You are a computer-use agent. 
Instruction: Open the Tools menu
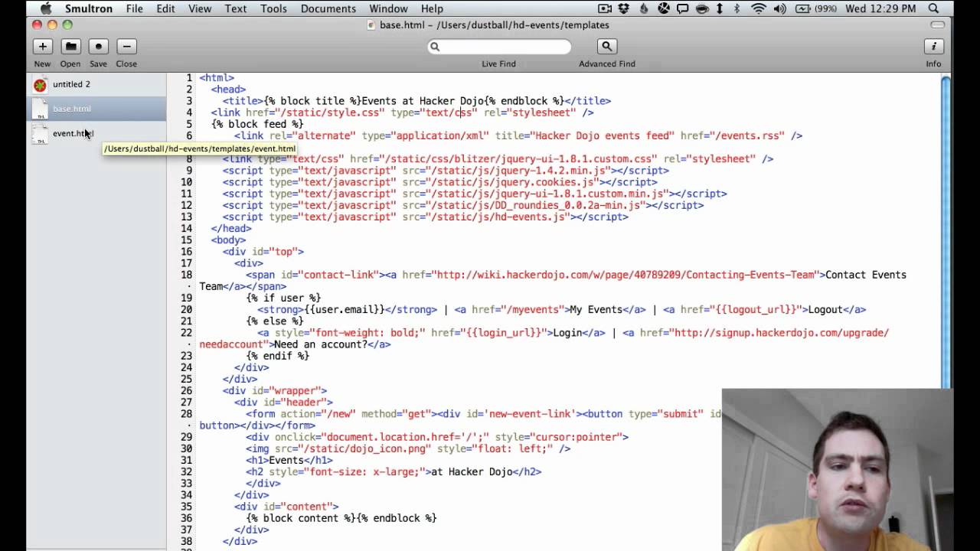273,8
